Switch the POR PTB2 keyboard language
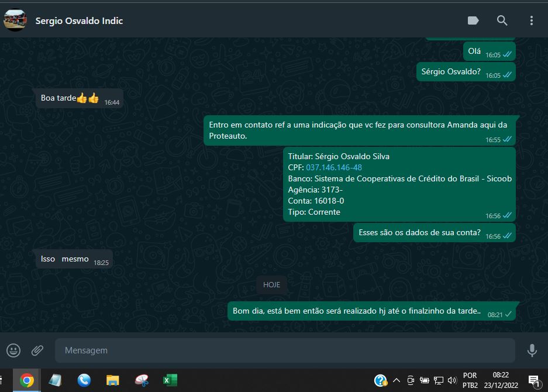This screenshot has width=548, height=392. point(470,380)
